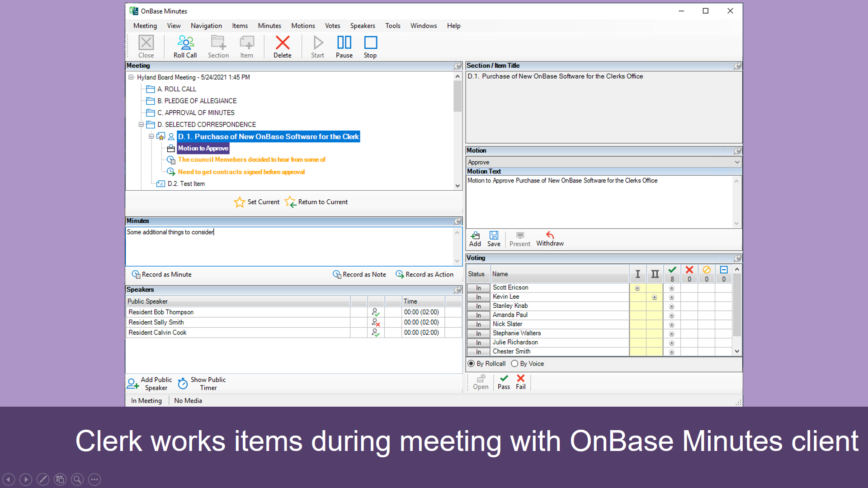Toggle Stephanie Walters' In status
868x488 pixels.
tap(478, 333)
